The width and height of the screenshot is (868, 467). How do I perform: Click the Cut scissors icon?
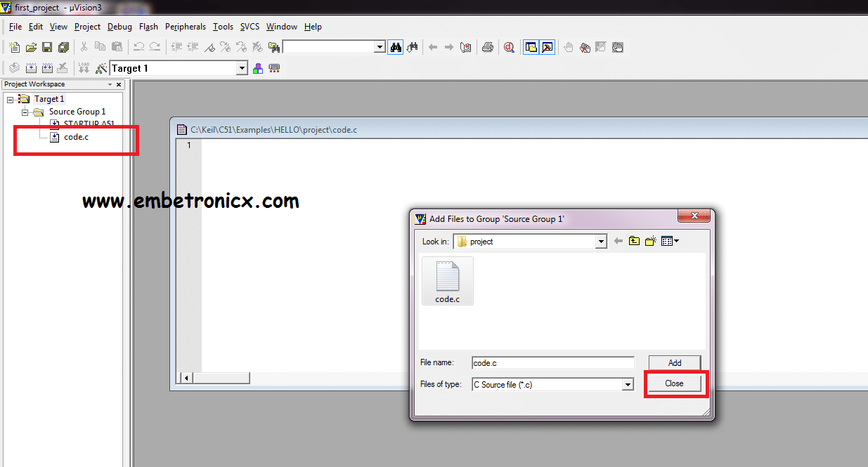pyautogui.click(x=84, y=47)
